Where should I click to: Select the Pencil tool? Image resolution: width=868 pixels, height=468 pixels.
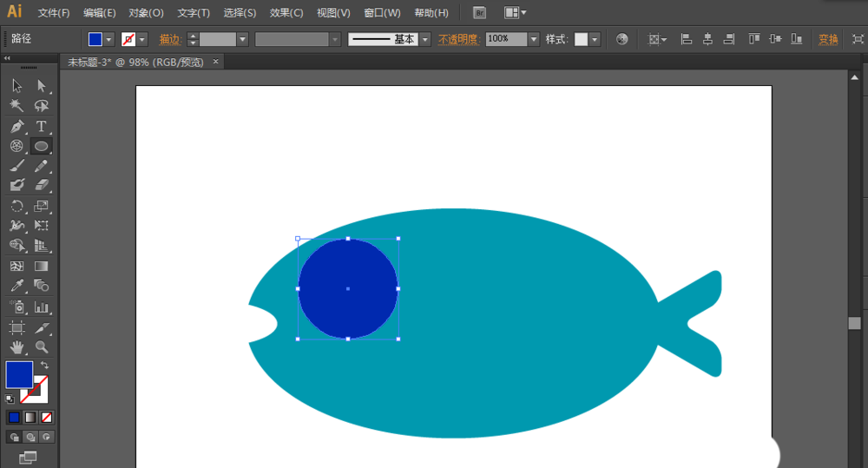(42, 166)
